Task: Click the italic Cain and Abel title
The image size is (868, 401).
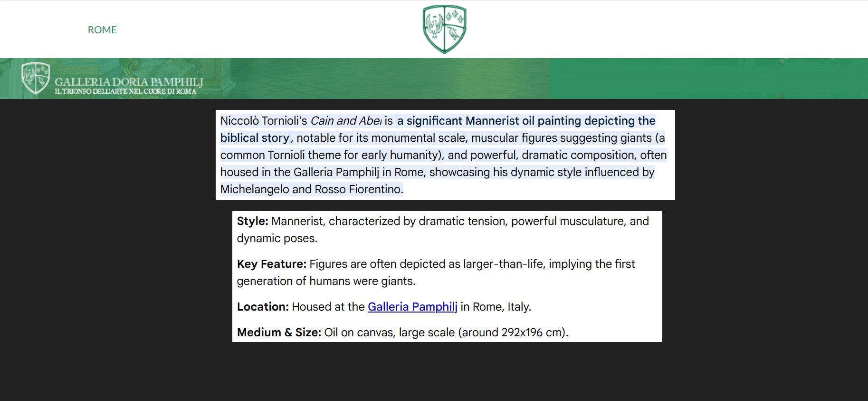Action: pos(346,121)
